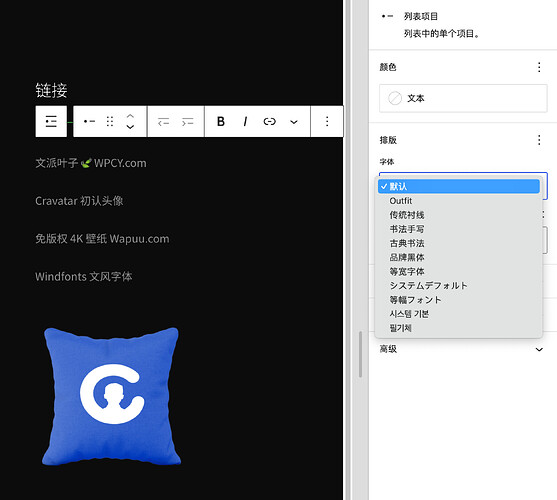This screenshot has height=500, width=557.
Task: Toggle bold formatting
Action: click(x=221, y=121)
